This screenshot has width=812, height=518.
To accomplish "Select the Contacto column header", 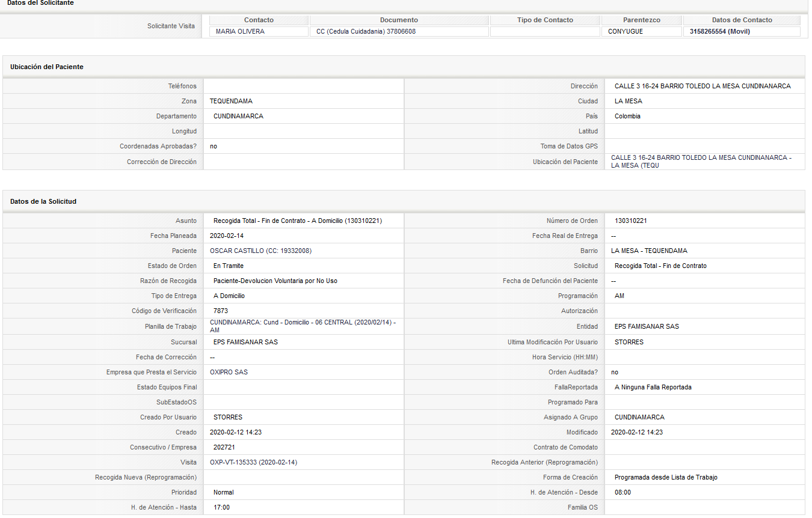I will tap(259, 20).
